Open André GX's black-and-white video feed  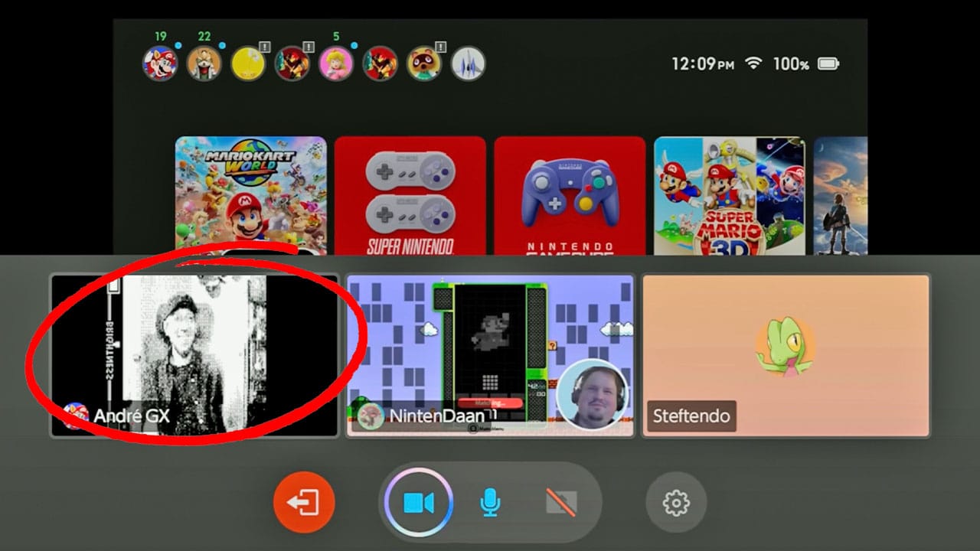point(194,356)
